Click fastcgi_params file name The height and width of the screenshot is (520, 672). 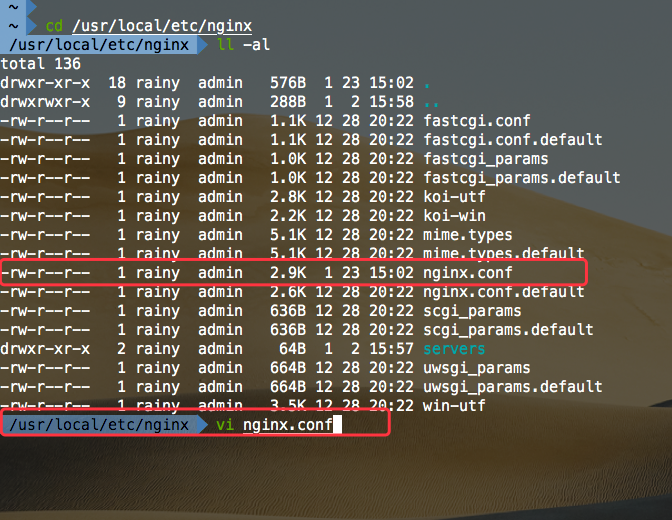point(486,159)
